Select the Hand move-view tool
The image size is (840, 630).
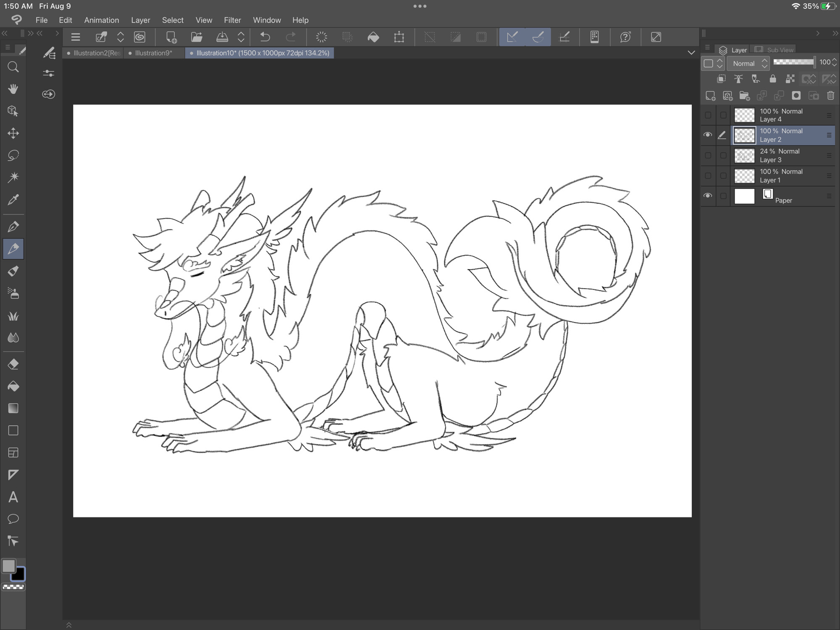coord(13,89)
